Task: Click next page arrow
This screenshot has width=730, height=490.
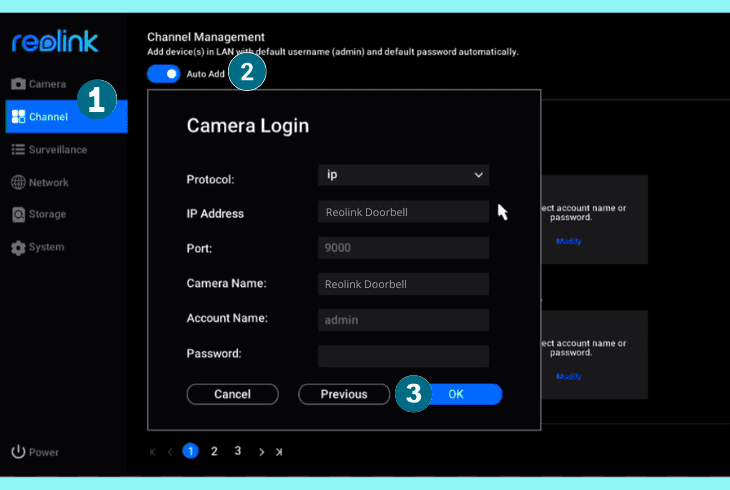Action: pos(261,452)
